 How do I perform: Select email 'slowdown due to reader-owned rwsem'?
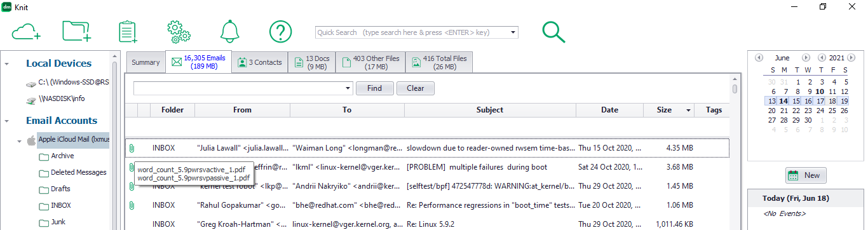coord(427,148)
